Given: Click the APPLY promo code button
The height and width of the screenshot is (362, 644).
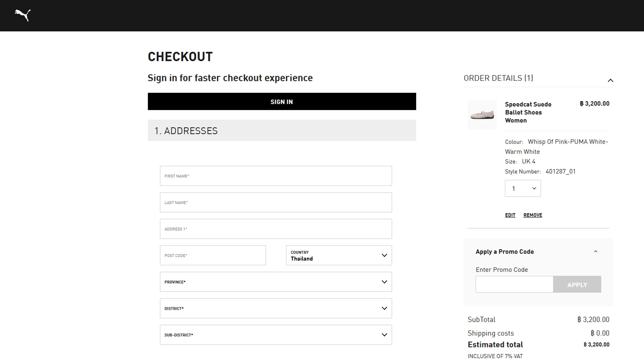Looking at the screenshot, I should 577,284.
